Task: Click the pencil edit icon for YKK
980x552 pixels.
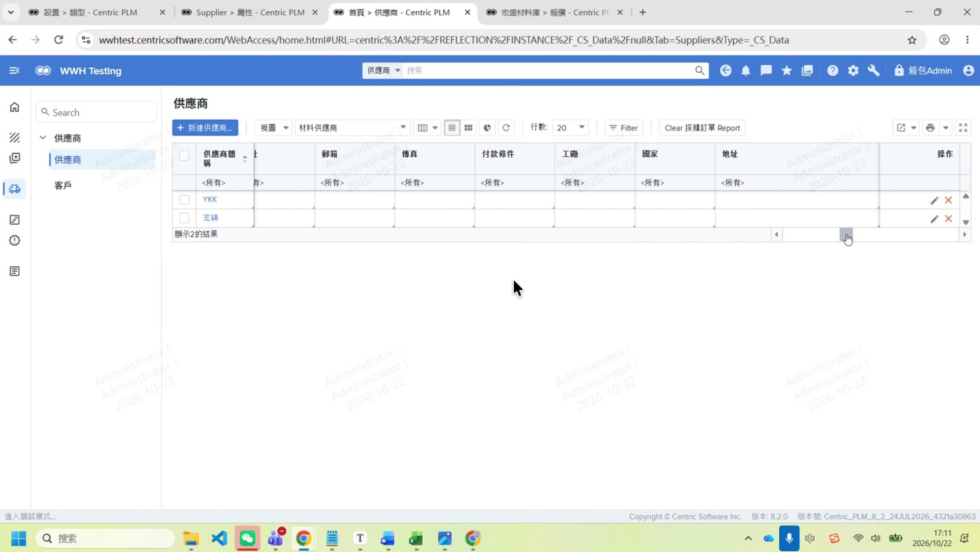Action: pos(934,200)
